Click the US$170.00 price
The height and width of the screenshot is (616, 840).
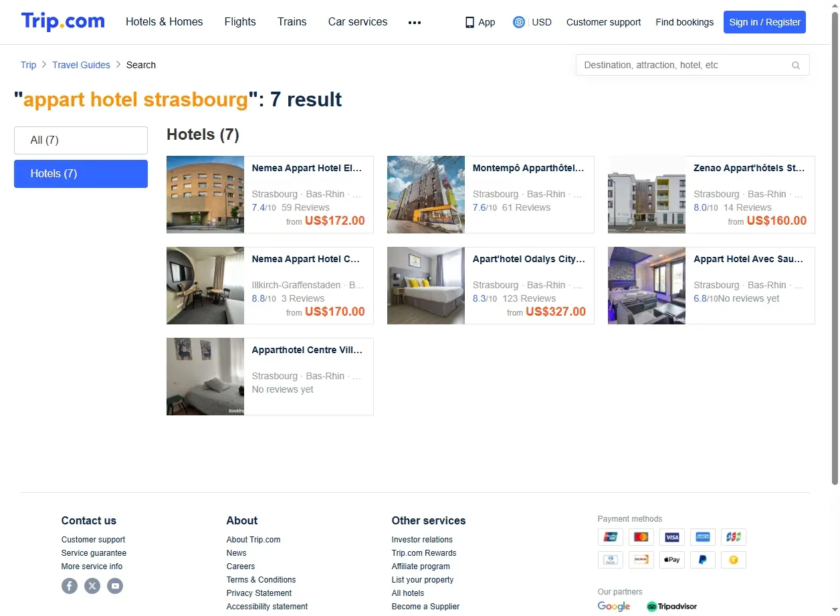click(x=335, y=312)
